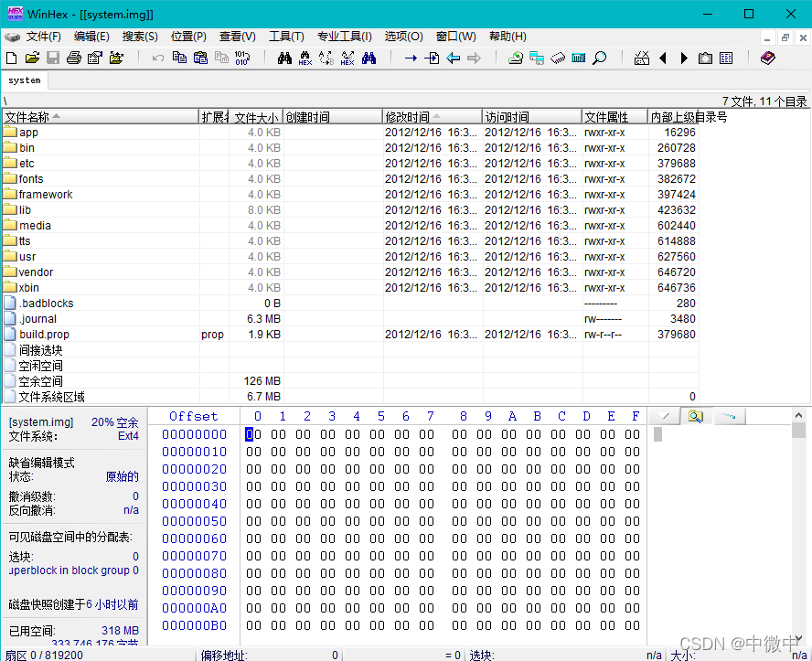Open the 位置(P) menu
The width and height of the screenshot is (812, 661).
pyautogui.click(x=188, y=37)
